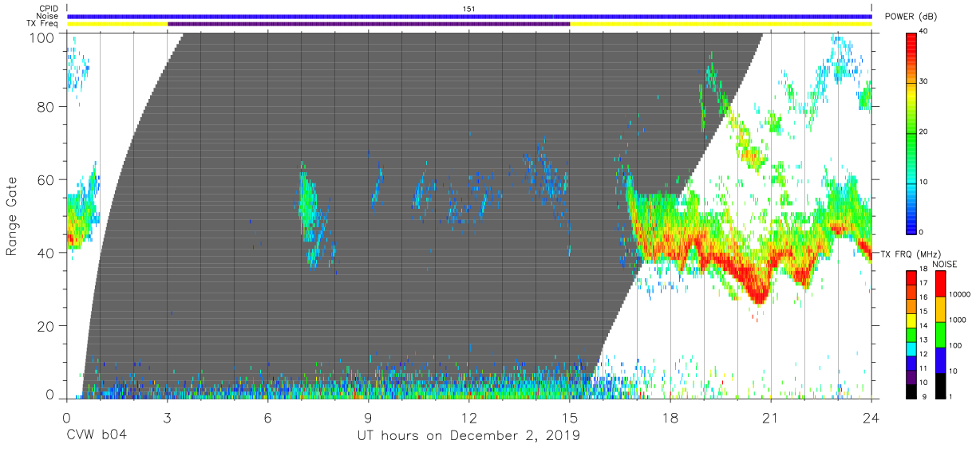Click the CPID value 151

coord(469,9)
